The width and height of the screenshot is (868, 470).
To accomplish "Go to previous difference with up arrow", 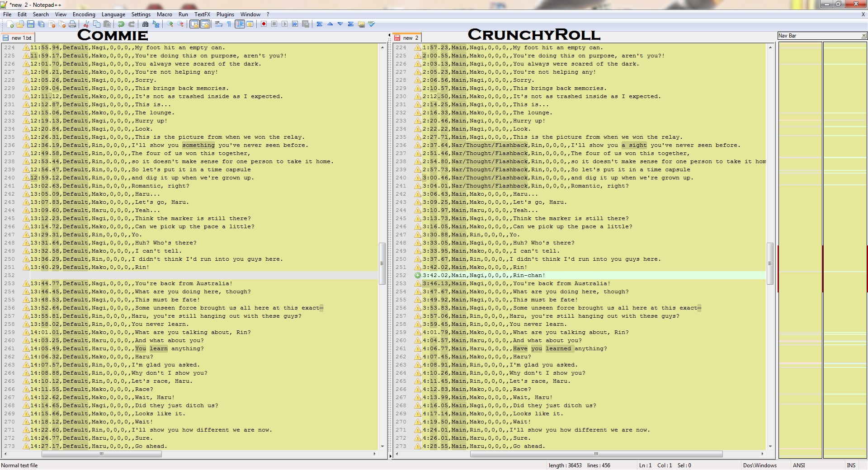I will pos(330,24).
